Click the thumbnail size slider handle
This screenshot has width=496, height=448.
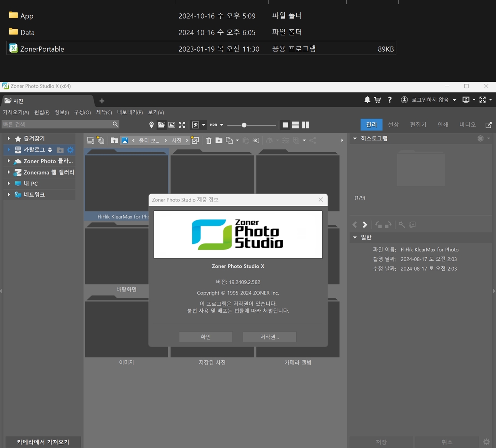coord(244,125)
